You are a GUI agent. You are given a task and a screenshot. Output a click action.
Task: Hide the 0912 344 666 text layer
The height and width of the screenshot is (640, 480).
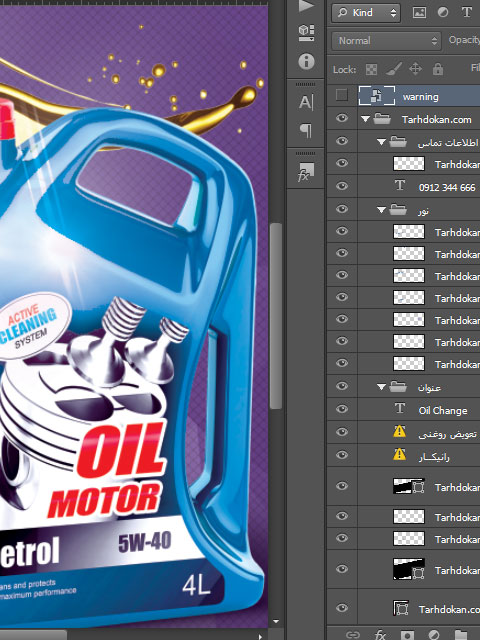click(342, 186)
